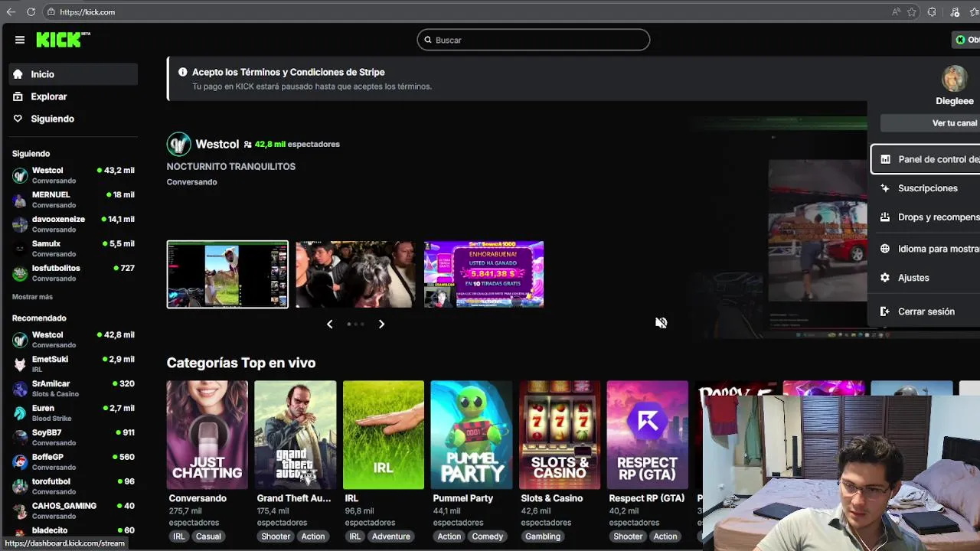Click the Comedy tag under Pummel Party
The height and width of the screenshot is (551, 980).
[488, 536]
